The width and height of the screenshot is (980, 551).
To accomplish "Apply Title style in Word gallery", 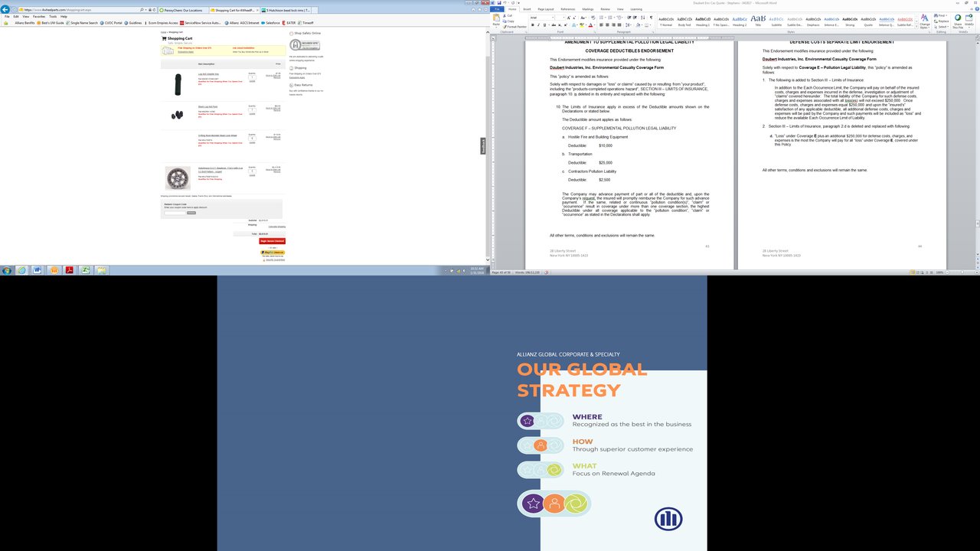I will click(x=758, y=21).
